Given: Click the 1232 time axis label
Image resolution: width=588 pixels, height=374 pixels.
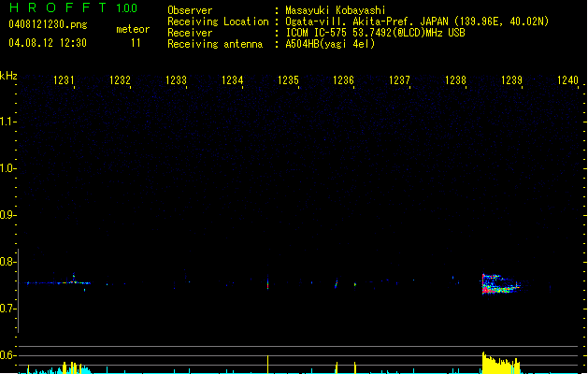Looking at the screenshot, I should pos(120,80).
